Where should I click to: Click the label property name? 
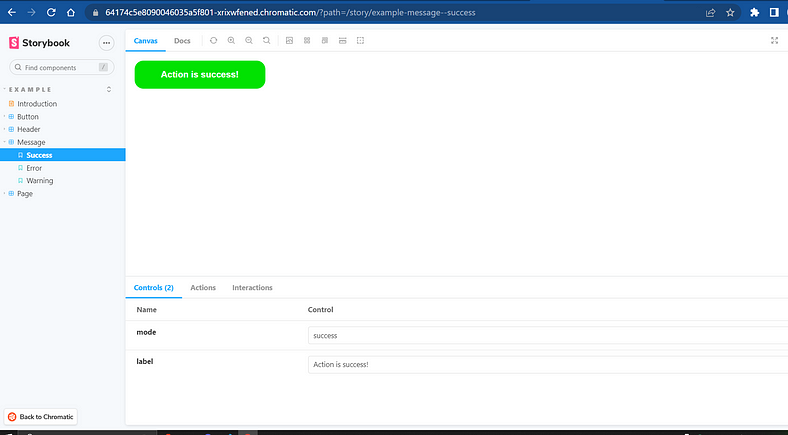[x=145, y=361]
